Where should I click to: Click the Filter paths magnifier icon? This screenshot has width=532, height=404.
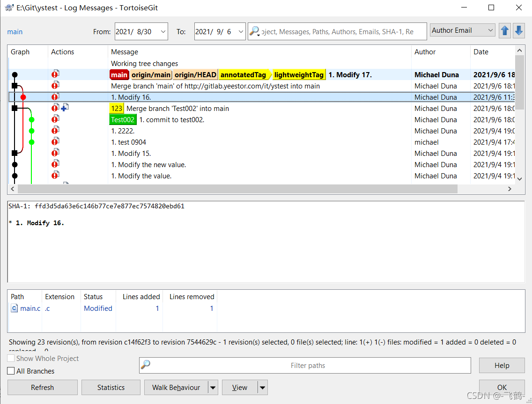point(146,364)
